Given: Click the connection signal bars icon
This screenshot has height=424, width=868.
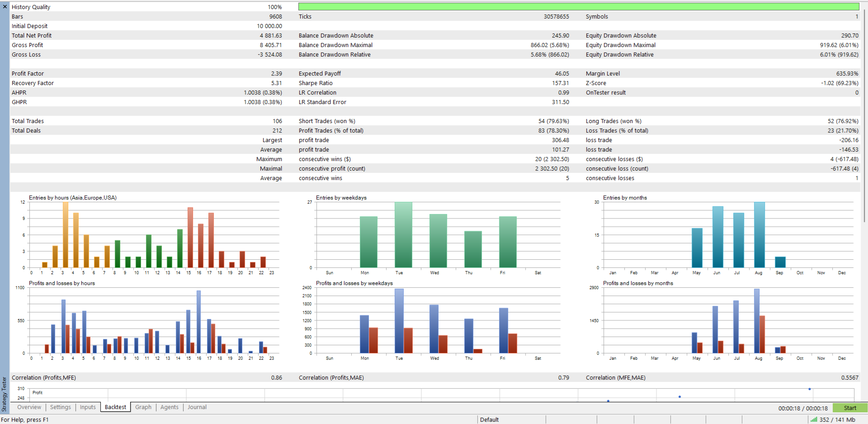Looking at the screenshot, I should tap(814, 419).
